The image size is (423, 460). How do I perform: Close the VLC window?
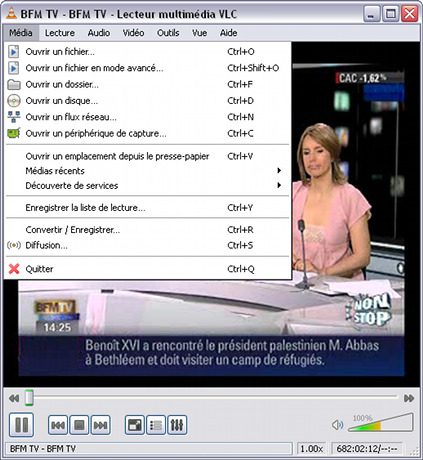(x=410, y=14)
